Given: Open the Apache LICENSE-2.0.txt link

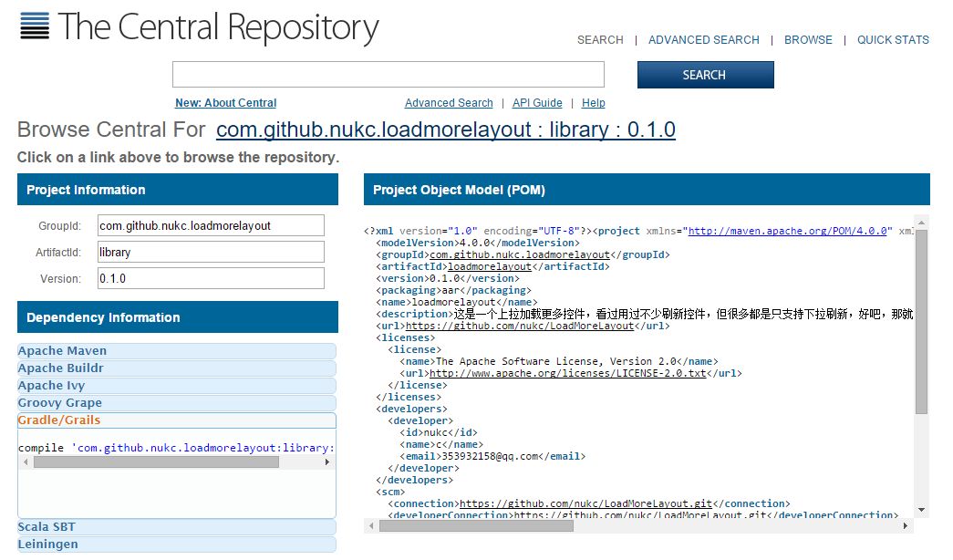Looking at the screenshot, I should [x=567, y=373].
